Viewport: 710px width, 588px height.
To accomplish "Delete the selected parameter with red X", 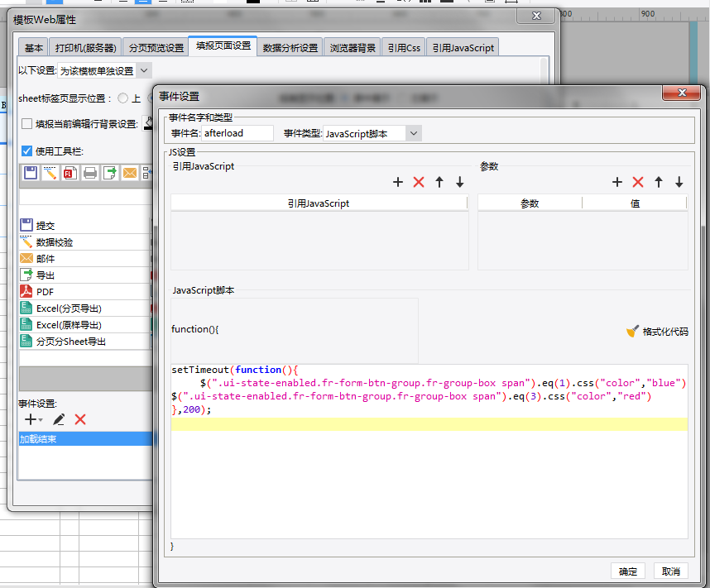I will click(638, 182).
